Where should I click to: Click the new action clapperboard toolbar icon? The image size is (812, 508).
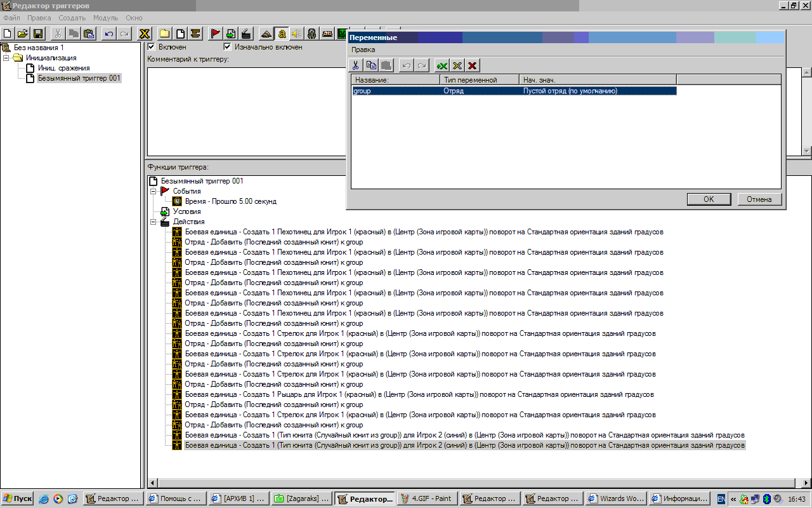[246, 34]
